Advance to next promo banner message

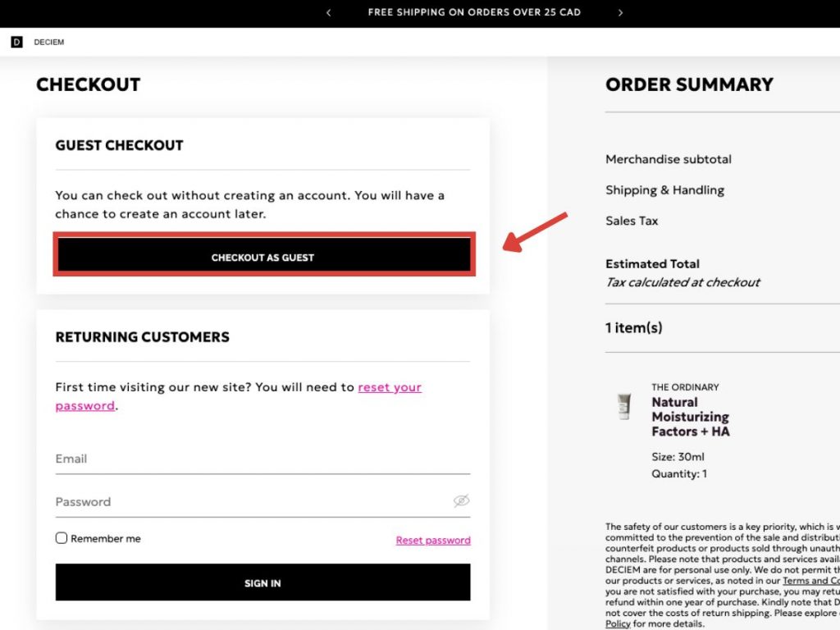click(620, 13)
